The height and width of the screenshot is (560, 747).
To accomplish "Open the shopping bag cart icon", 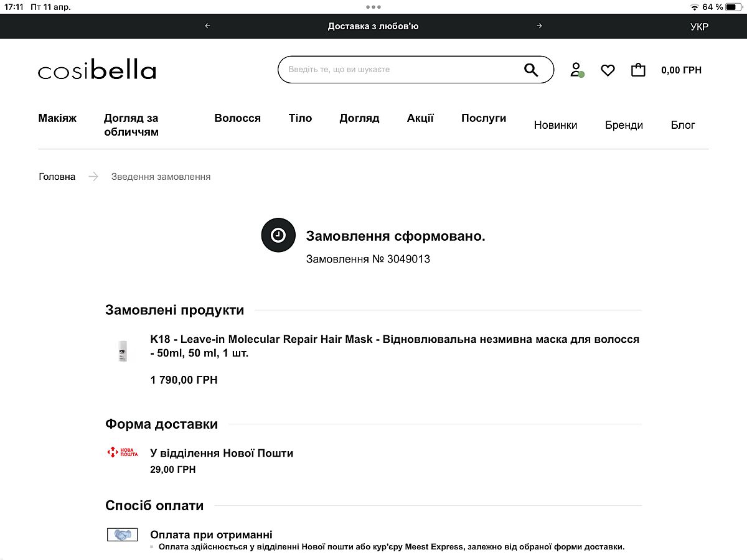I will 638,70.
